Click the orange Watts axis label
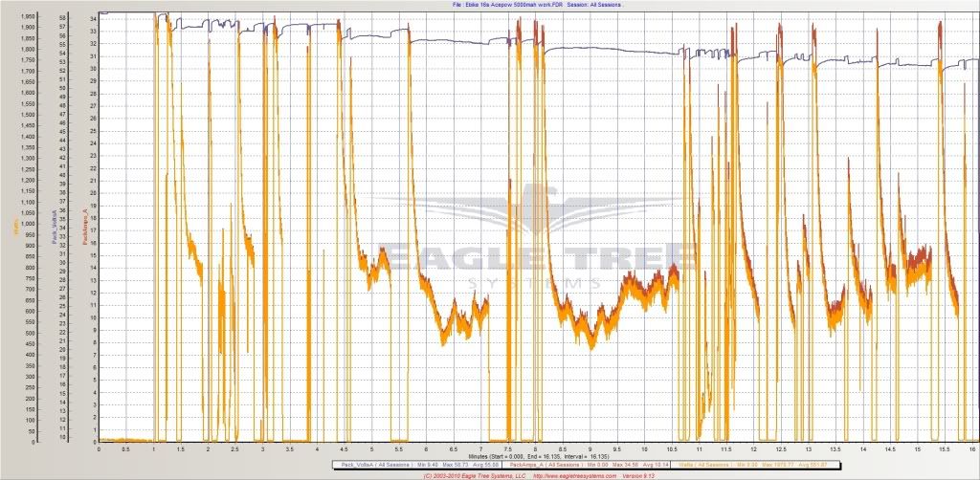This screenshot has height=480, width=980. coord(15,226)
